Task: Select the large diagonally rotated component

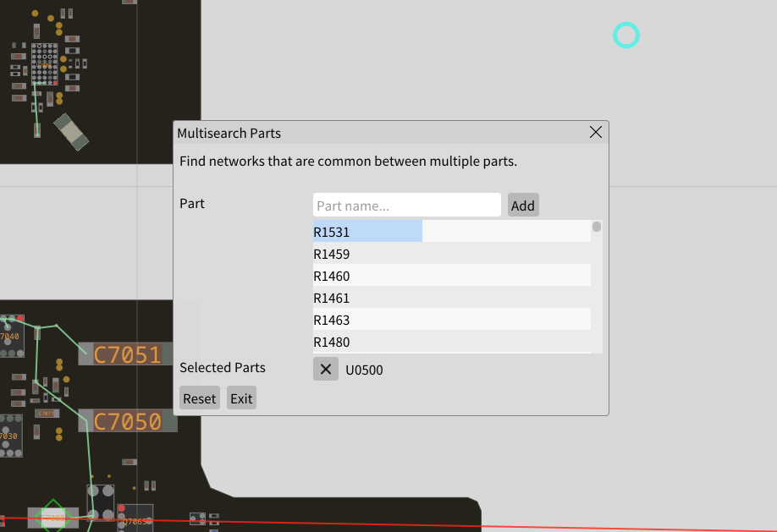Action: click(70, 131)
